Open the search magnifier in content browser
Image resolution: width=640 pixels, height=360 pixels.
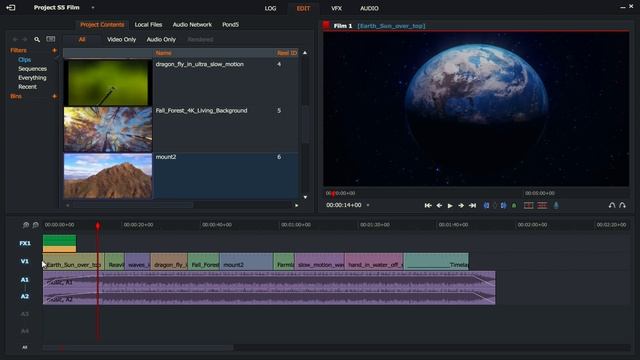click(x=37, y=39)
